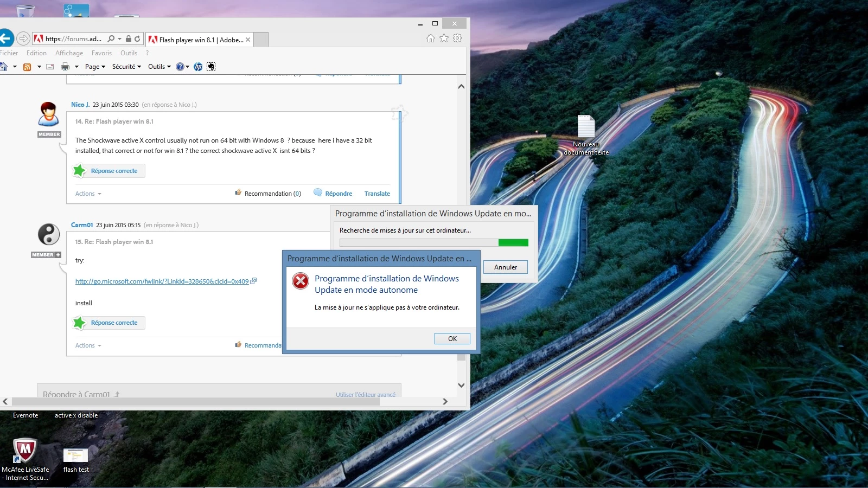
Task: Open the Sécurité dropdown
Action: 126,67
